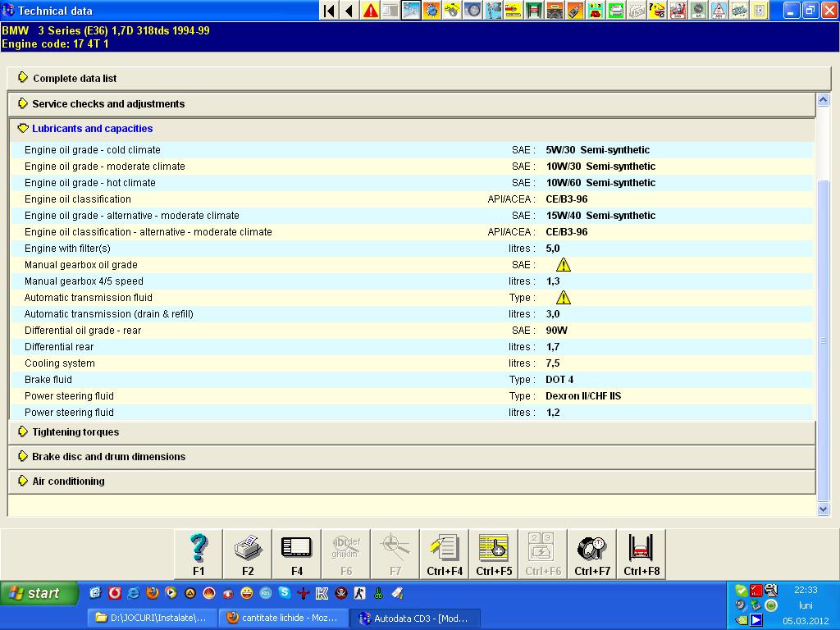This screenshot has height=630, width=840.
Task: Click the vertical scrollbar thumb
Action: 824,340
